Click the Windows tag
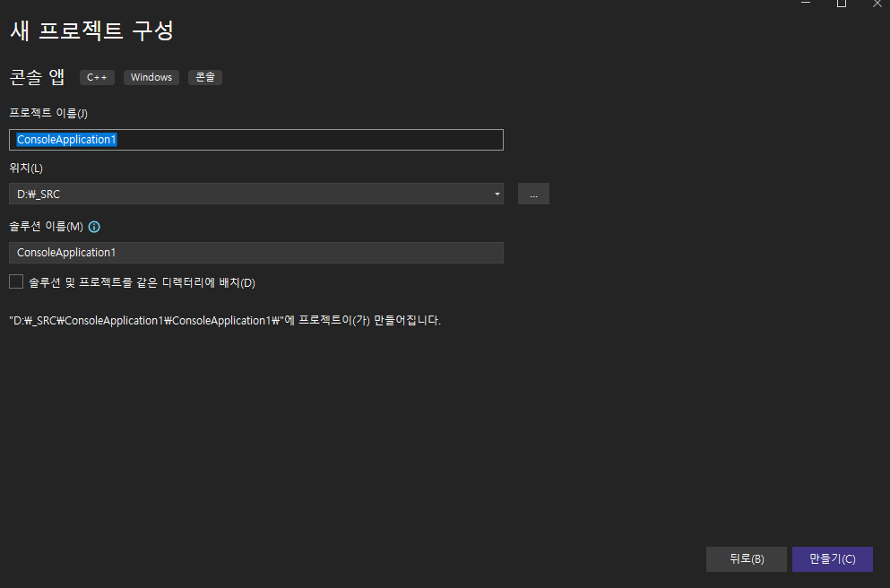This screenshot has width=890, height=588. (x=151, y=77)
